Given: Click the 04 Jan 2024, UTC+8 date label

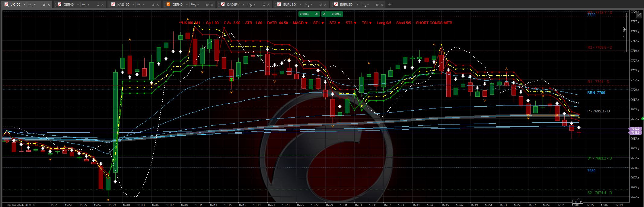Looking at the screenshot, I should click(x=21, y=205).
